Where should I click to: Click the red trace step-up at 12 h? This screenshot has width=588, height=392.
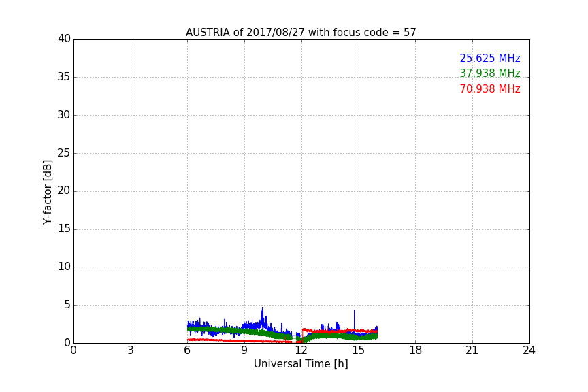click(303, 335)
